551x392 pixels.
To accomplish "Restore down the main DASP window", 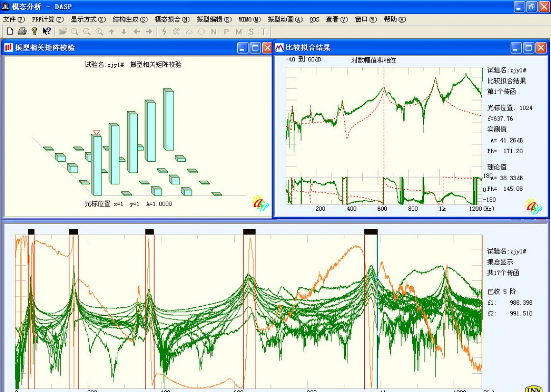I will pyautogui.click(x=532, y=6).
